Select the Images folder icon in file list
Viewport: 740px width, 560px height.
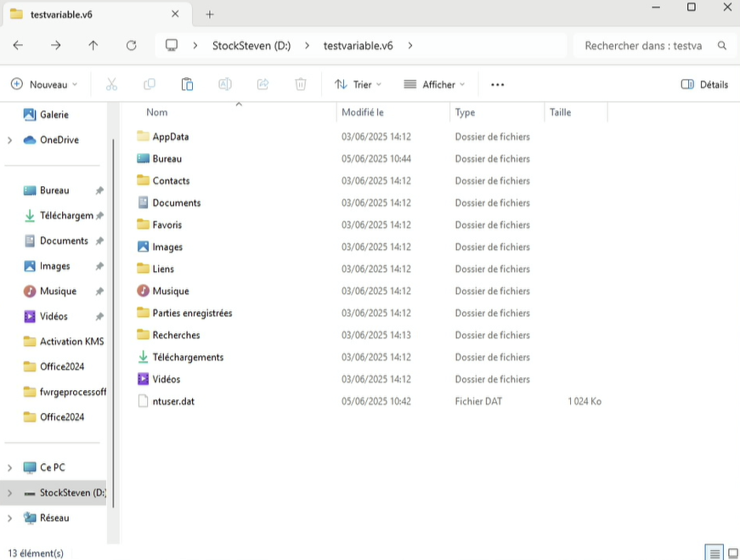143,246
